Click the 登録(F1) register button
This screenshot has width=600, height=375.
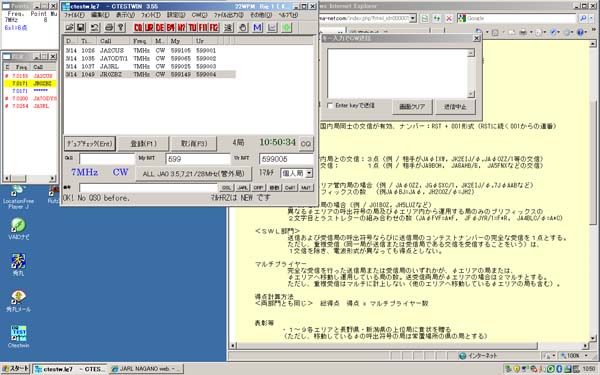[143, 143]
